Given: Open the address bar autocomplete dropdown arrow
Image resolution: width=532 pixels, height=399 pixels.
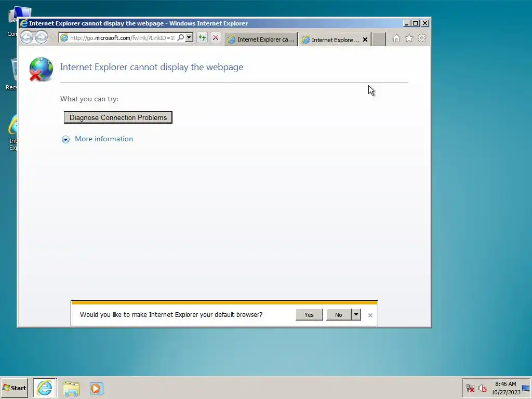Looking at the screenshot, I should (189, 37).
